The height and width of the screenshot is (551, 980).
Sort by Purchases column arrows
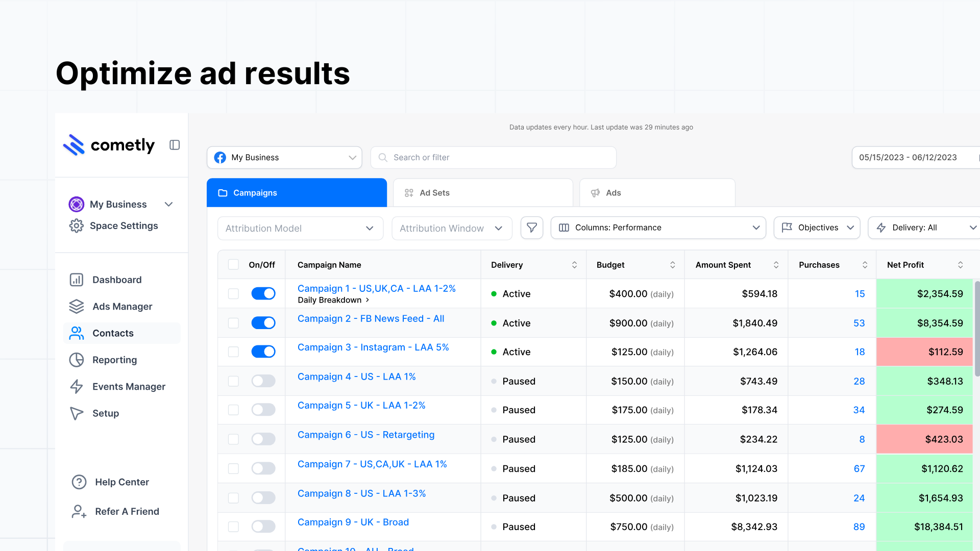coord(865,265)
